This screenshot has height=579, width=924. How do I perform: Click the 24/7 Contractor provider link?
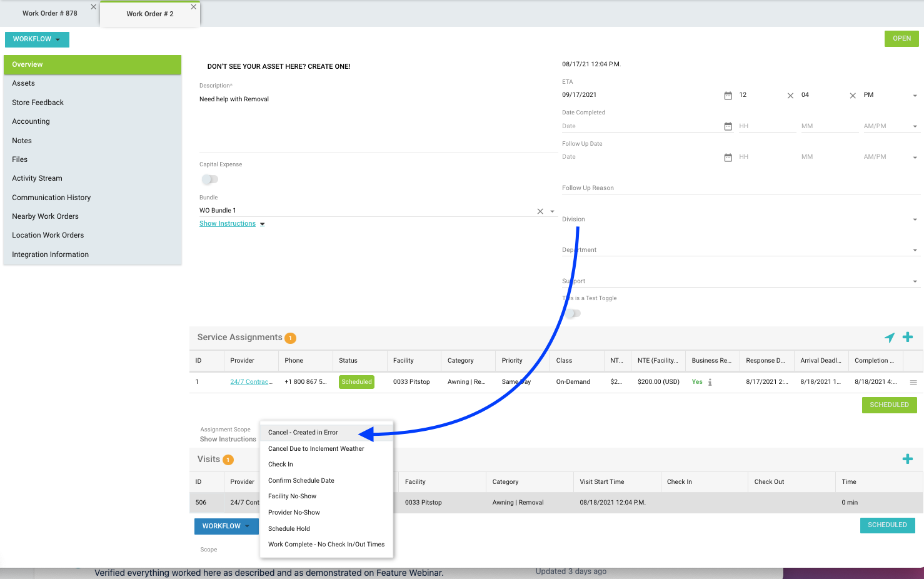[x=251, y=382]
